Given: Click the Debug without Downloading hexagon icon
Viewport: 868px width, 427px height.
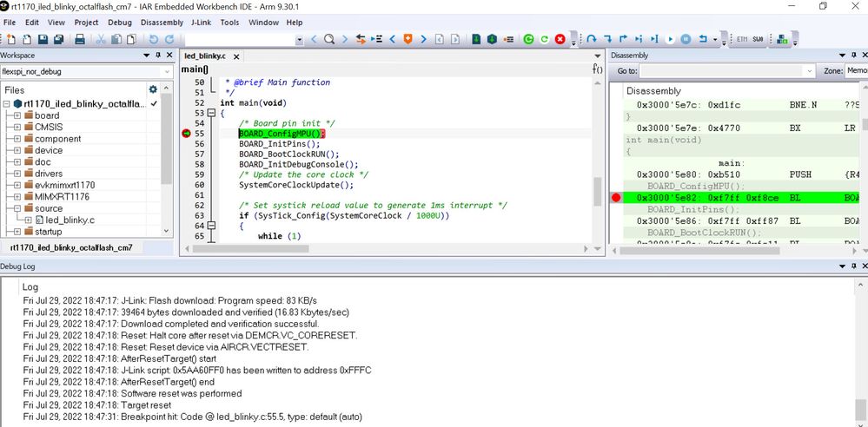Looking at the screenshot, I should pyautogui.click(x=492, y=39).
